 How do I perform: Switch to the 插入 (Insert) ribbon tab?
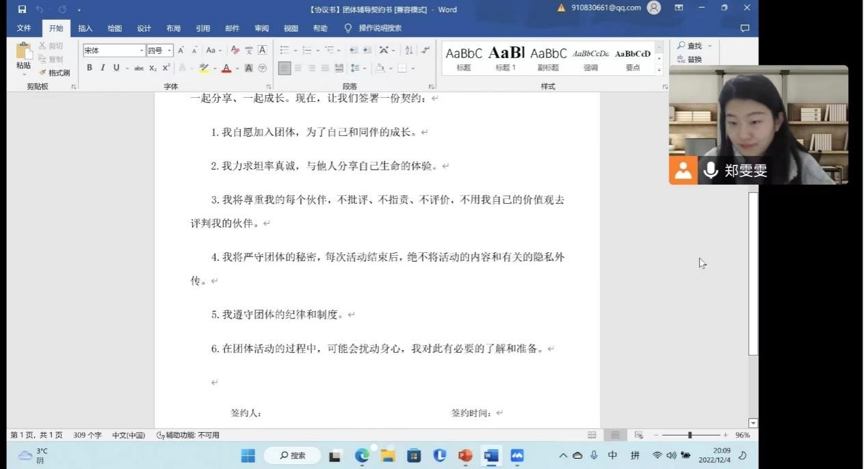(85, 28)
